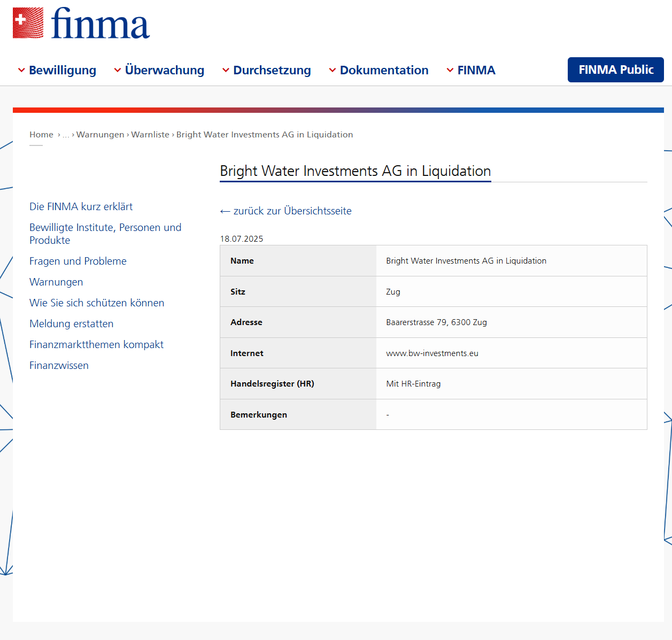Screen dimensions: 672x640
Task: Select the Name value cell
Action: coord(512,261)
